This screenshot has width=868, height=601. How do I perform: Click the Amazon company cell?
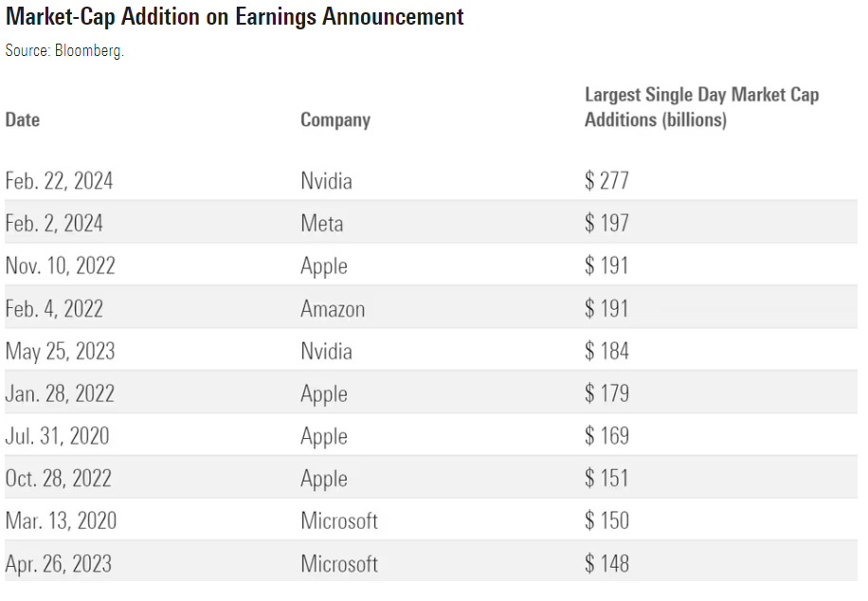click(333, 309)
